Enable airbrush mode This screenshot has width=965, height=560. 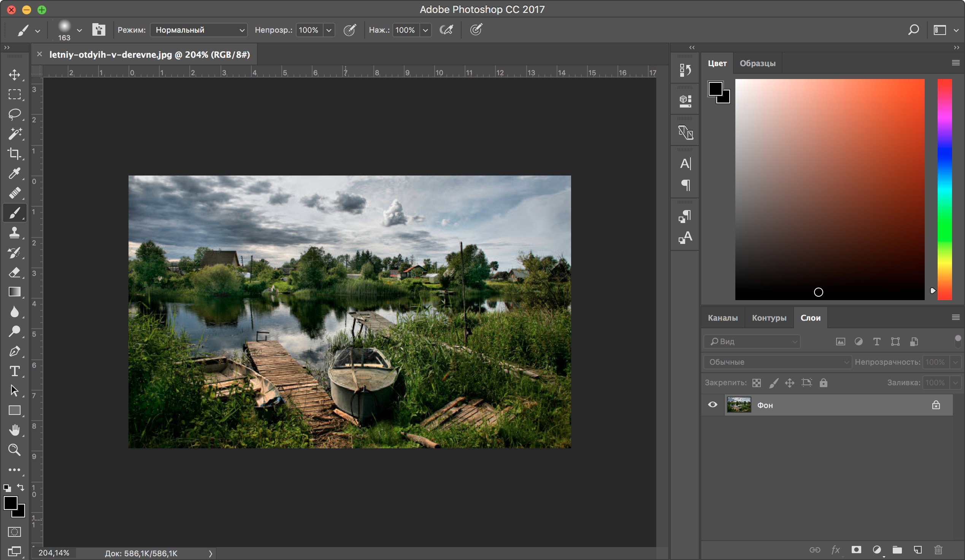point(446,30)
